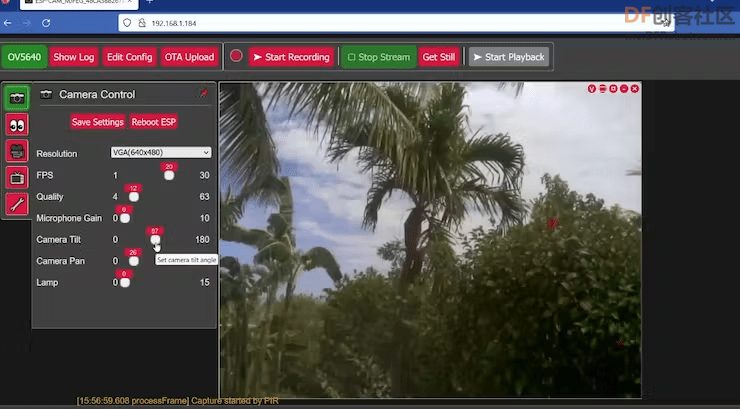The width and height of the screenshot is (740, 409).
Task: Click the Quality slider handle
Action: pyautogui.click(x=134, y=197)
